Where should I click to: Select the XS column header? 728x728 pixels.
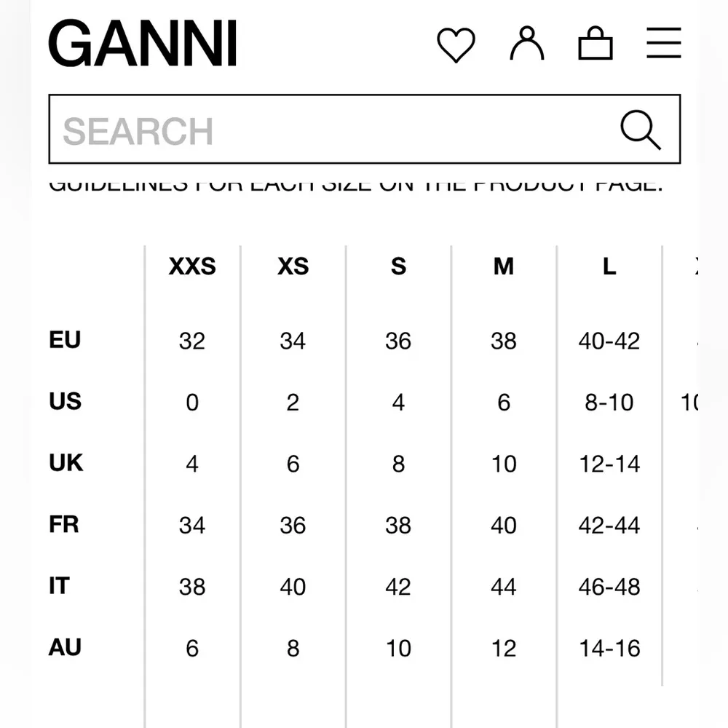point(293,267)
